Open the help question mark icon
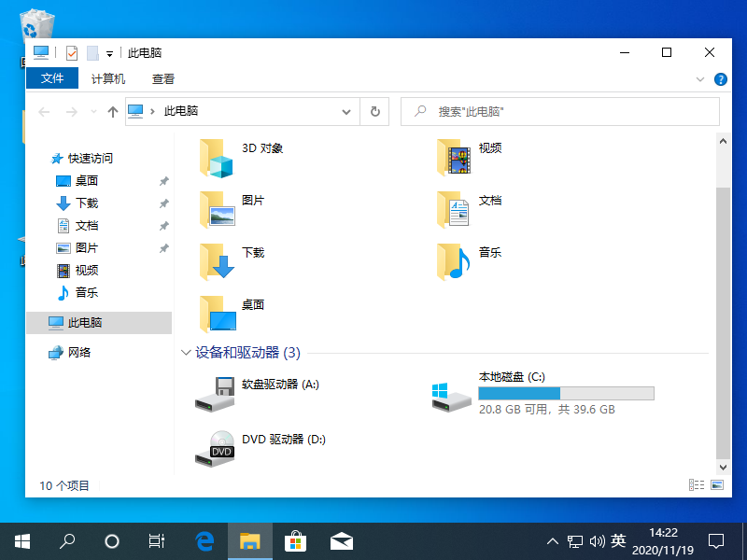 point(720,79)
